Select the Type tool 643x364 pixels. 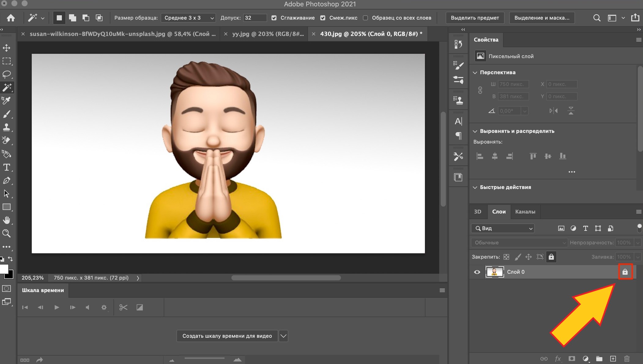[6, 167]
